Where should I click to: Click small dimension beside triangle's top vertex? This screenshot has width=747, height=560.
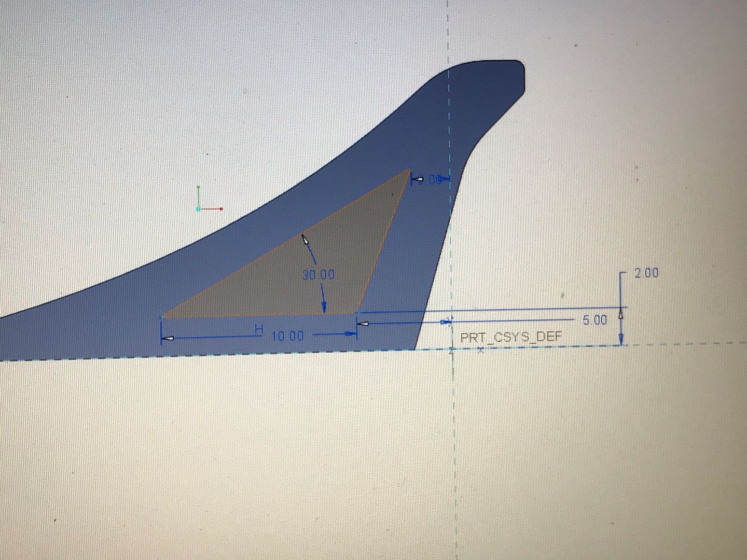pyautogui.click(x=430, y=180)
